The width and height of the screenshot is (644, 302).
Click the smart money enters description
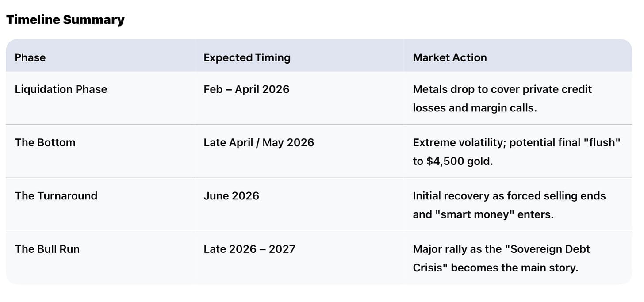point(483,214)
